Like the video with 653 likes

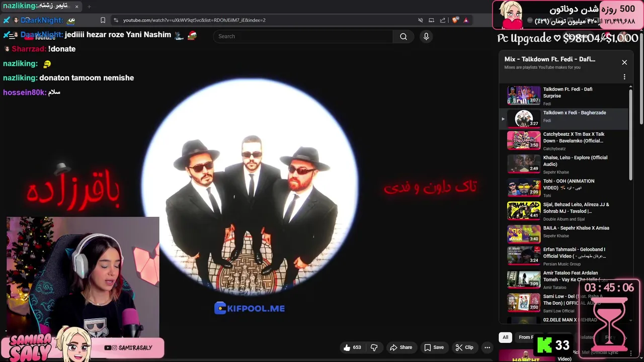click(x=352, y=347)
